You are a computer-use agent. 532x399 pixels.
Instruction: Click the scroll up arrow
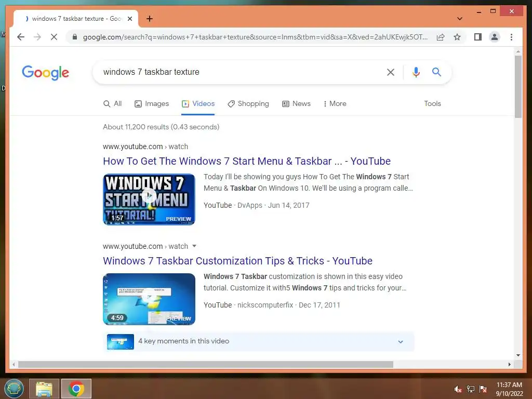518,51
